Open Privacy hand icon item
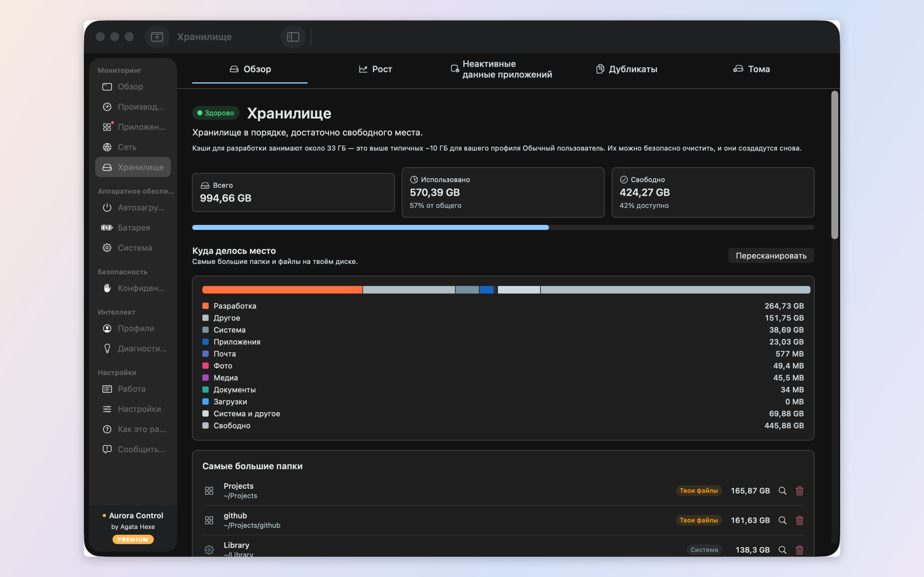Viewport: 924px width, 577px height. 133,288
